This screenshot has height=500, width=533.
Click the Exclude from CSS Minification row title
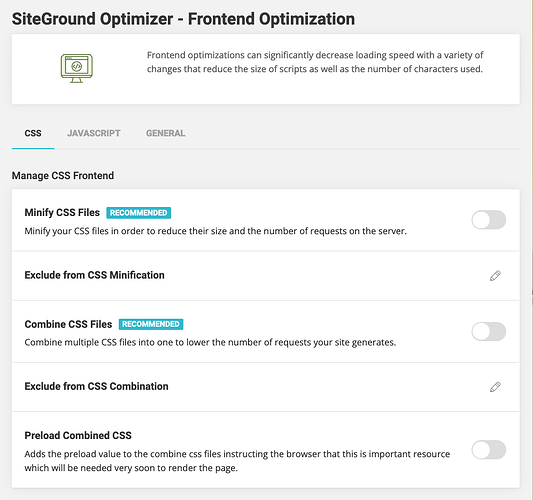point(94,275)
